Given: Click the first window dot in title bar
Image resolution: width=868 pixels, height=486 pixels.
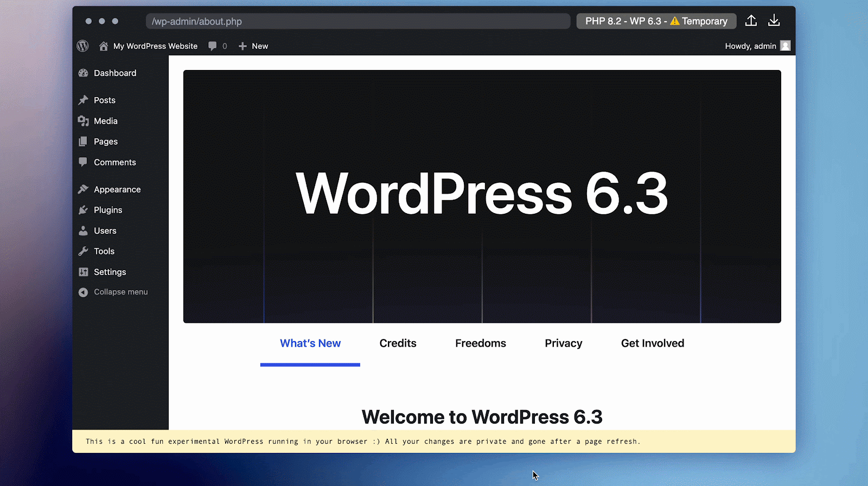Looking at the screenshot, I should (88, 21).
